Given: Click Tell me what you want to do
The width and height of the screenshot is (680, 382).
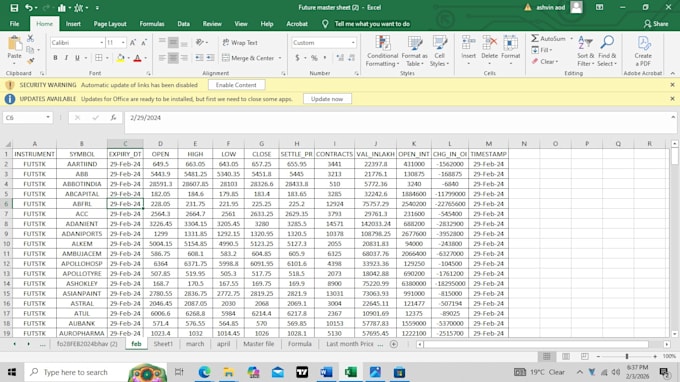Looking at the screenshot, I should pyautogui.click(x=372, y=24).
